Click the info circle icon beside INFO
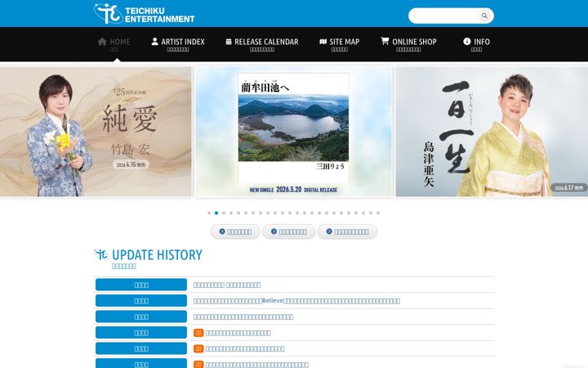The height and width of the screenshot is (368, 588). tap(467, 42)
